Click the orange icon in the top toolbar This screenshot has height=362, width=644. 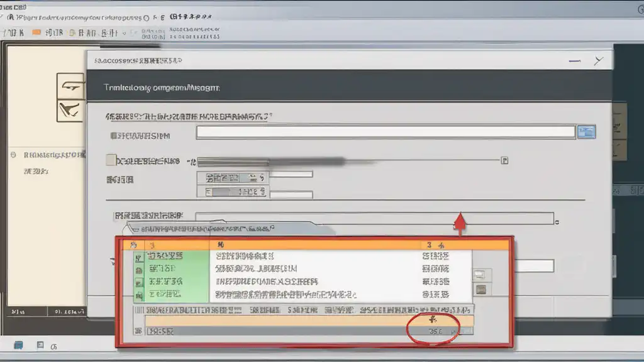tap(36, 32)
